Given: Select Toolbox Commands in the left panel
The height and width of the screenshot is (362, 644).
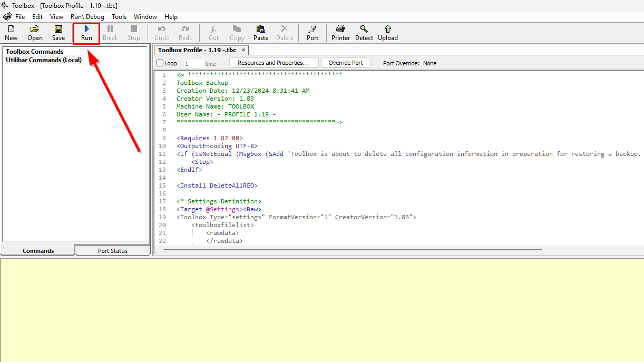Looking at the screenshot, I should (35, 52).
